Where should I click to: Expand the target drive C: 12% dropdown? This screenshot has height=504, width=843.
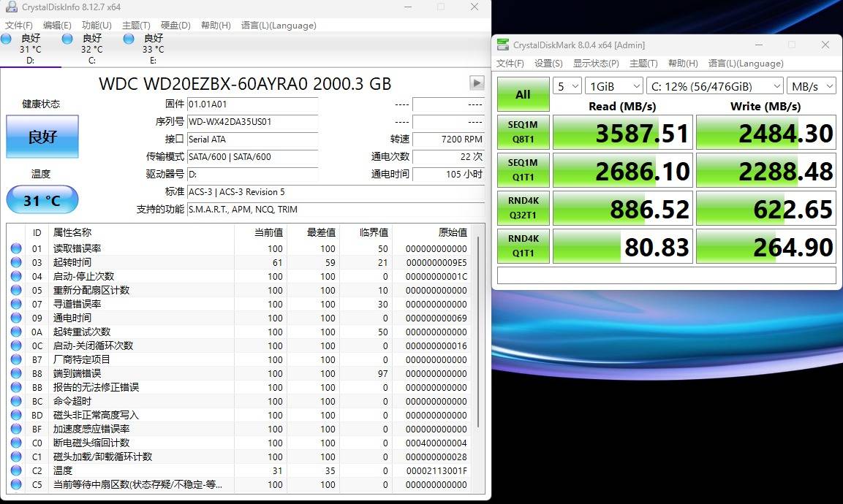click(714, 86)
